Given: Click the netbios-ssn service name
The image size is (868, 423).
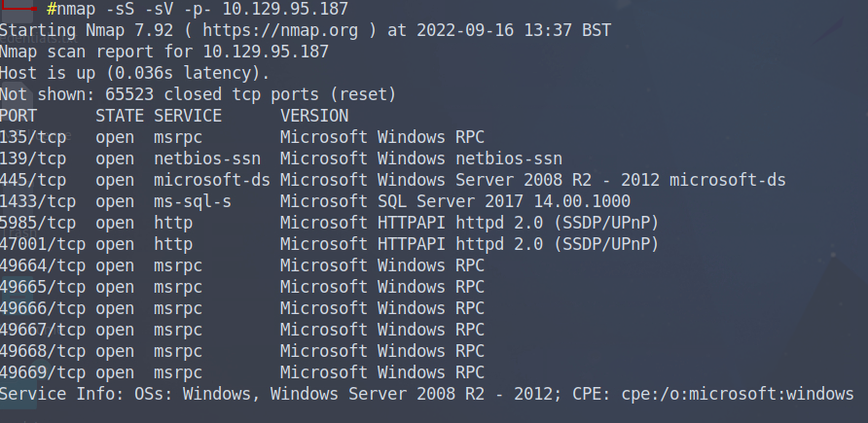Looking at the screenshot, I should point(207,159).
